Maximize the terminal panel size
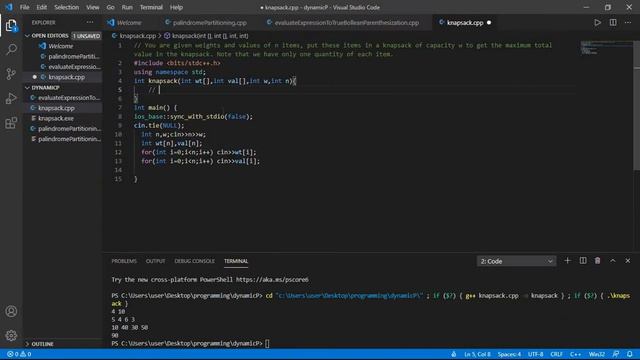The height and width of the screenshot is (360, 640). point(613,261)
